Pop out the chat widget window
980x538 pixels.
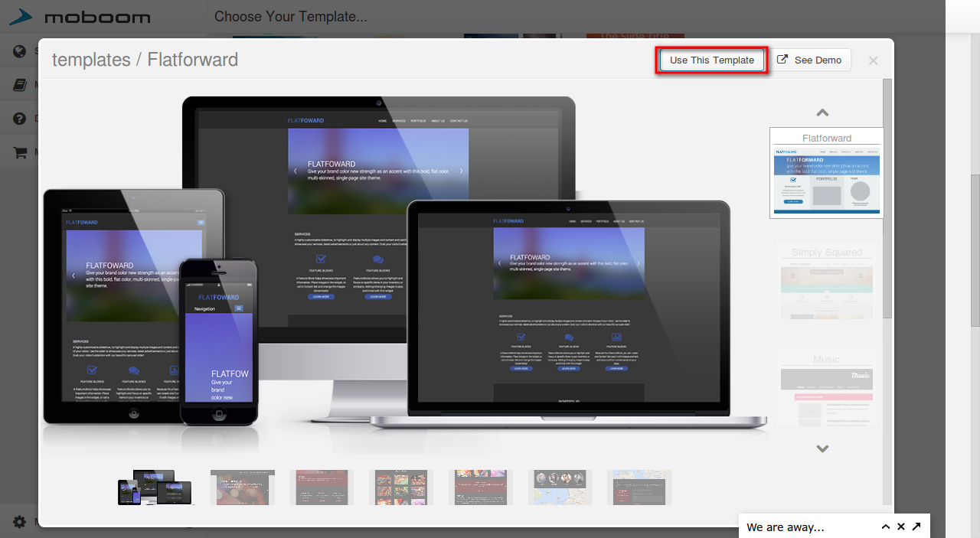pyautogui.click(x=916, y=527)
